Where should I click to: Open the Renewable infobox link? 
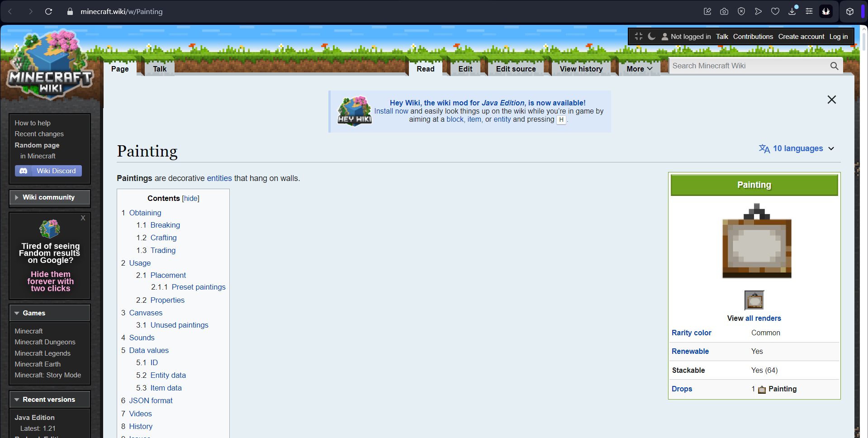pyautogui.click(x=690, y=351)
